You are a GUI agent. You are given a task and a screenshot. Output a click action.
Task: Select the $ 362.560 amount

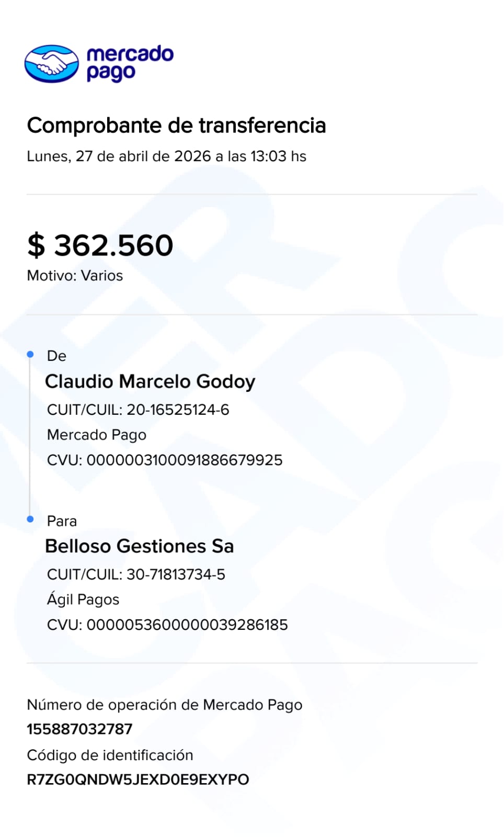(100, 245)
